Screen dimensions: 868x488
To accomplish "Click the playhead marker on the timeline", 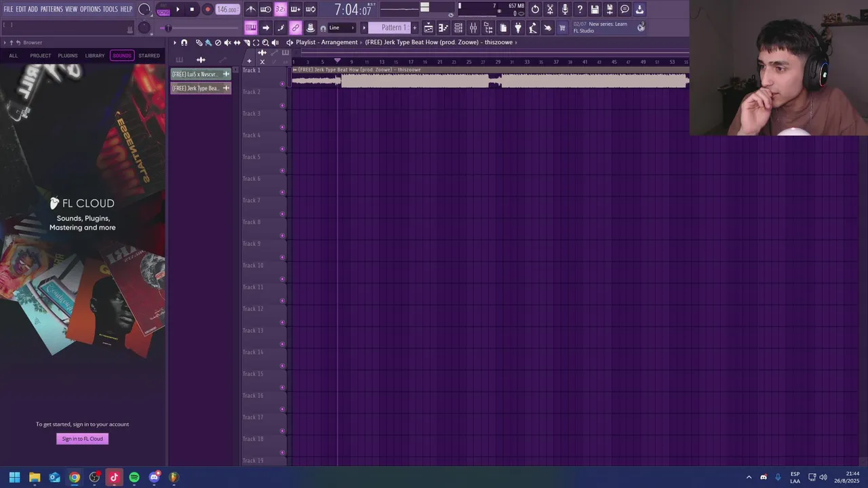I will [337, 61].
